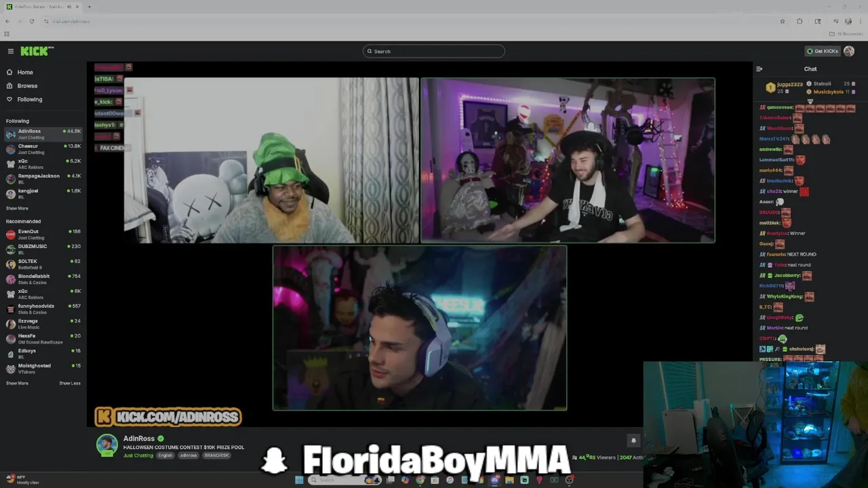The width and height of the screenshot is (868, 488).
Task: Click the English stream tag
Action: pos(165,455)
